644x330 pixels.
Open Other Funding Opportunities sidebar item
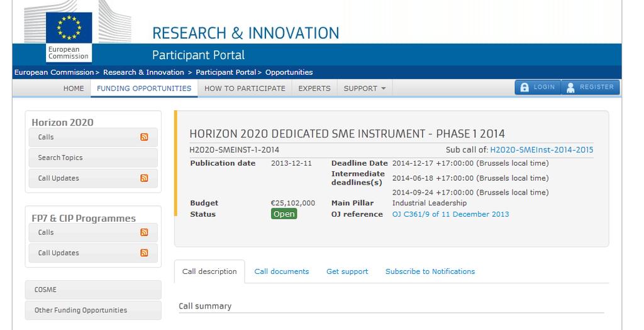[93, 310]
